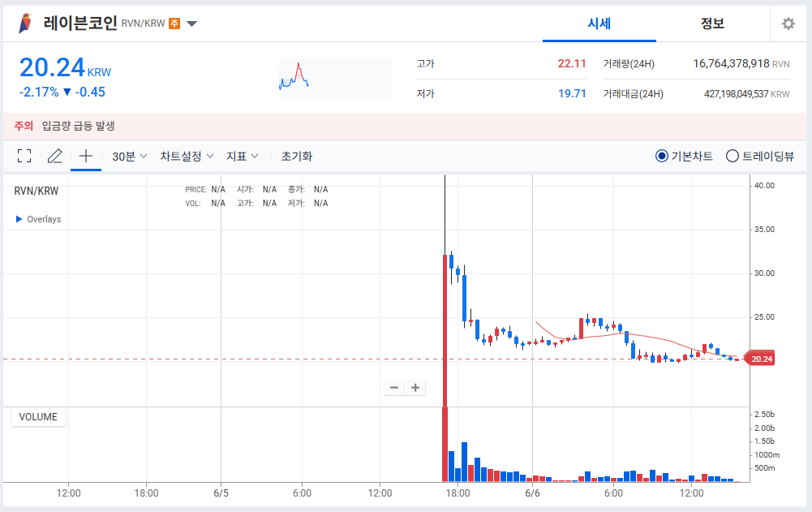Toggle fullscreen chart view icon

pos(24,156)
